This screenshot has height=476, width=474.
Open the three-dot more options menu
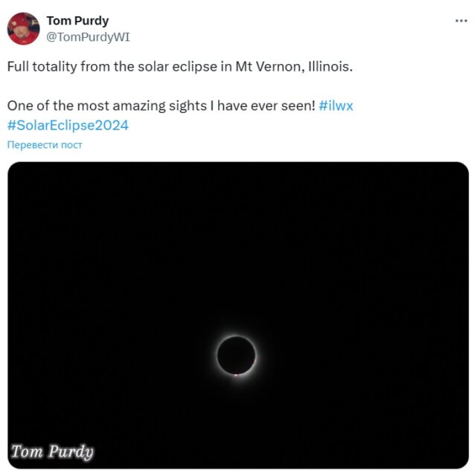461,20
